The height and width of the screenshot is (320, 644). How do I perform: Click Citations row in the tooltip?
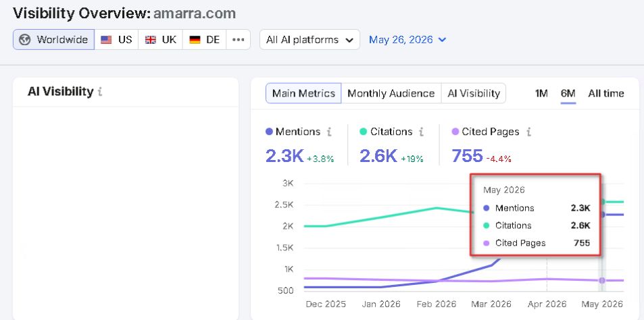[537, 225]
